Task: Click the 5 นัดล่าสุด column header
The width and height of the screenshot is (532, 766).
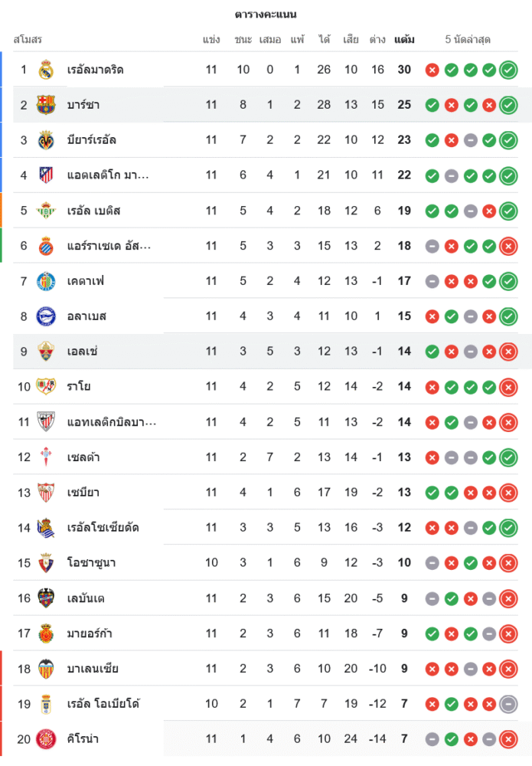Action: [x=468, y=39]
